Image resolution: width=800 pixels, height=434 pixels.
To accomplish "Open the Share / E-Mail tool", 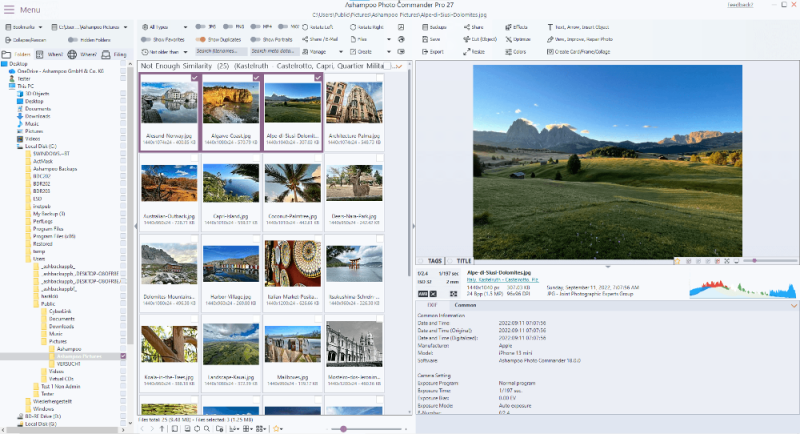I will [x=320, y=39].
